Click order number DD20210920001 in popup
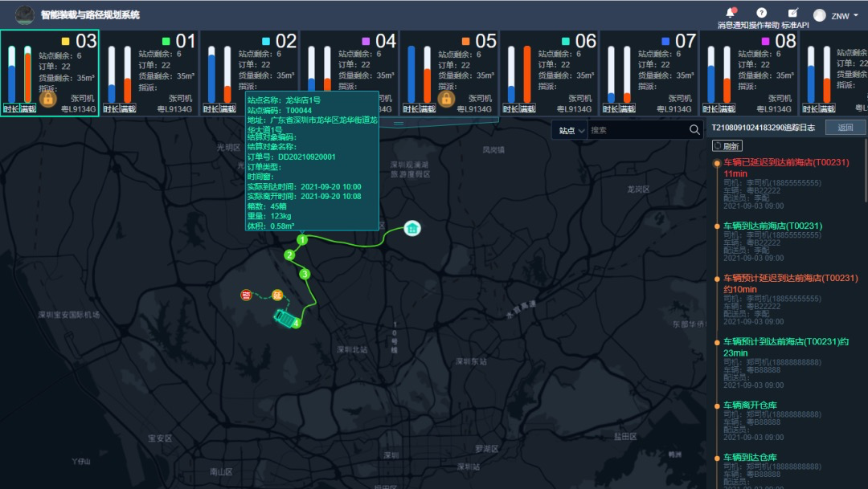This screenshot has height=489, width=868. click(x=307, y=157)
